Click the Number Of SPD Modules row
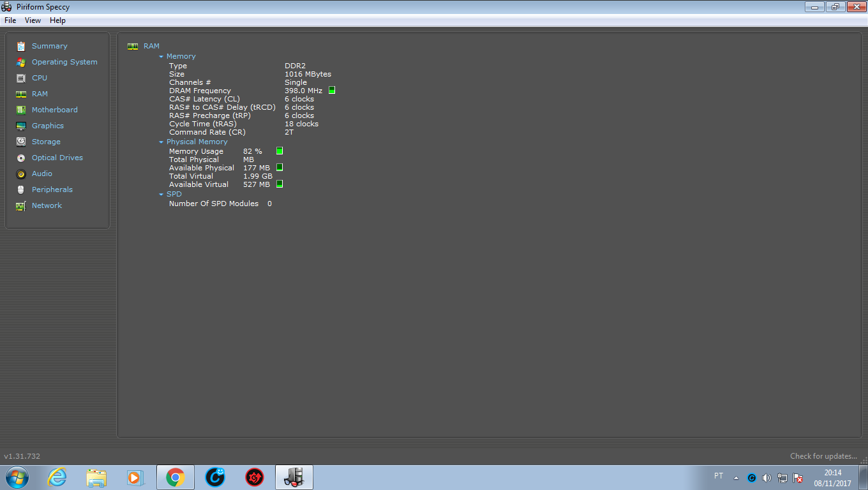868x490 pixels. tap(220, 204)
